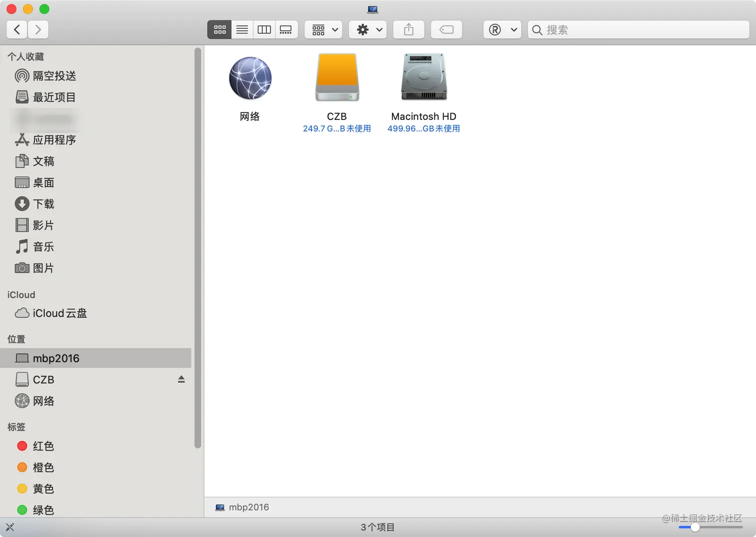
Task: Click the tools icon in the status bar corner
Action: [9, 527]
